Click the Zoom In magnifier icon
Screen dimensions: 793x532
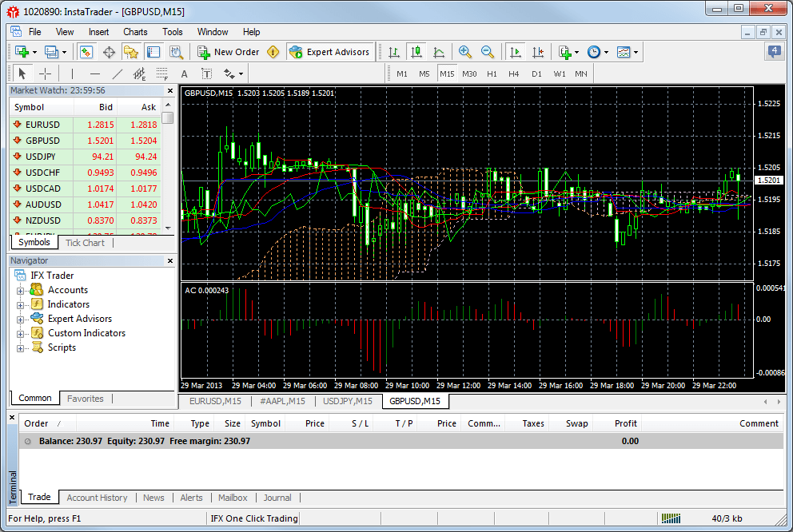point(464,52)
